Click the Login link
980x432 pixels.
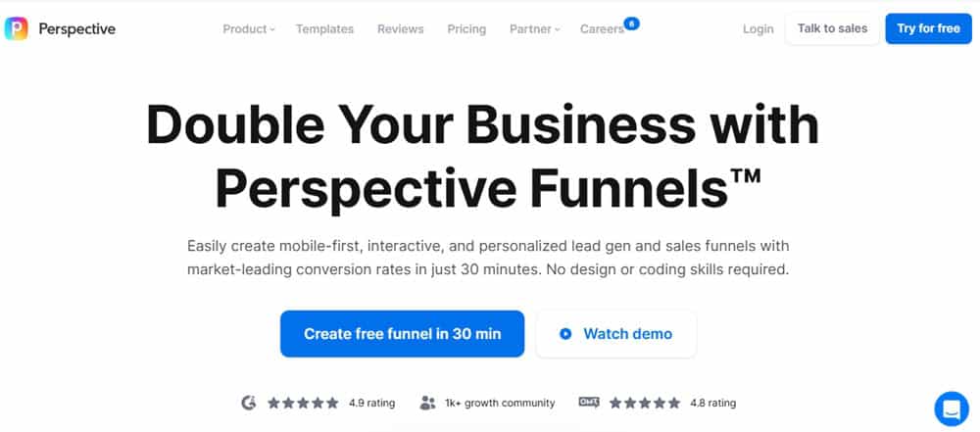pyautogui.click(x=759, y=28)
